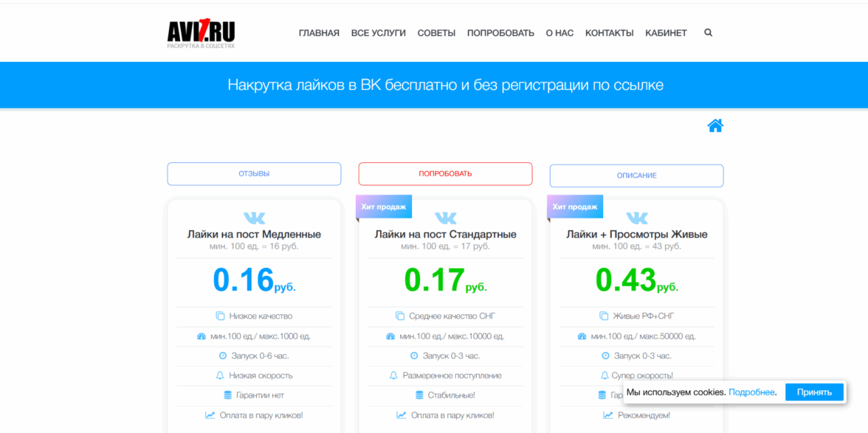The width and height of the screenshot is (868, 433).
Task: Open the ГЛАВНАЯ menu item
Action: (319, 33)
